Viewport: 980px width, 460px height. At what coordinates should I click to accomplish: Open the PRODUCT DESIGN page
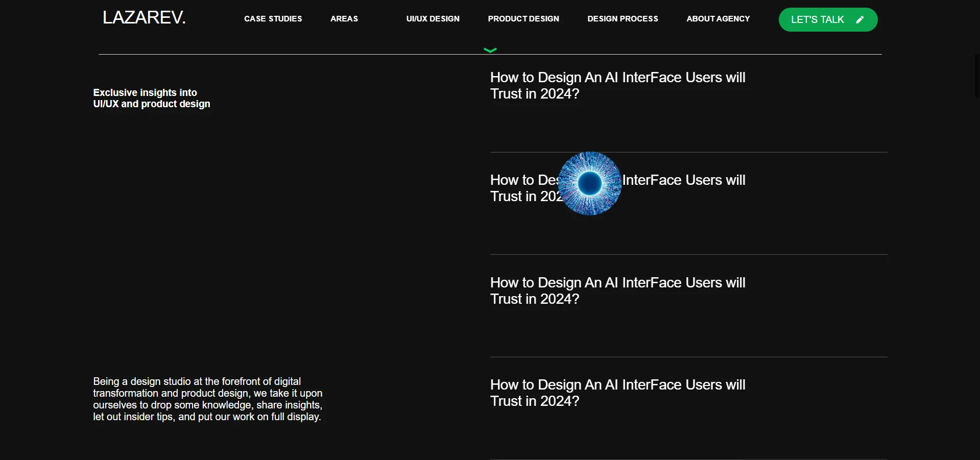tap(523, 18)
